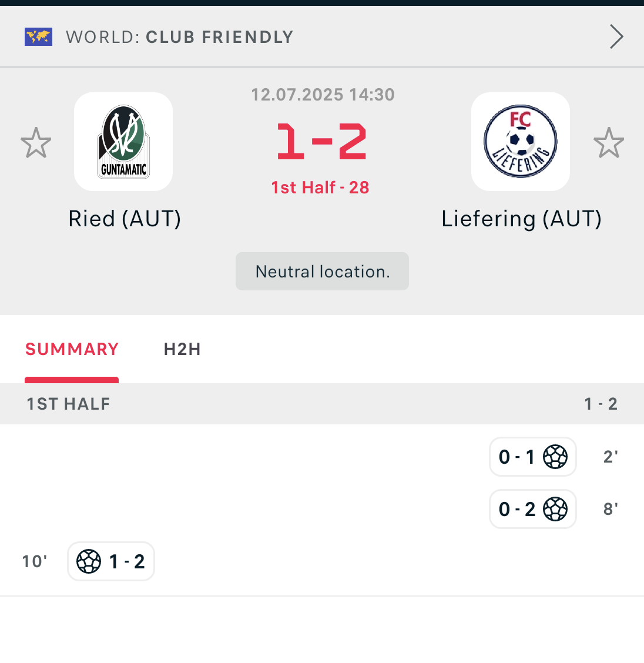Open the World: Club Friendly link
Viewport: 644px width, 663px height.
pyautogui.click(x=179, y=37)
